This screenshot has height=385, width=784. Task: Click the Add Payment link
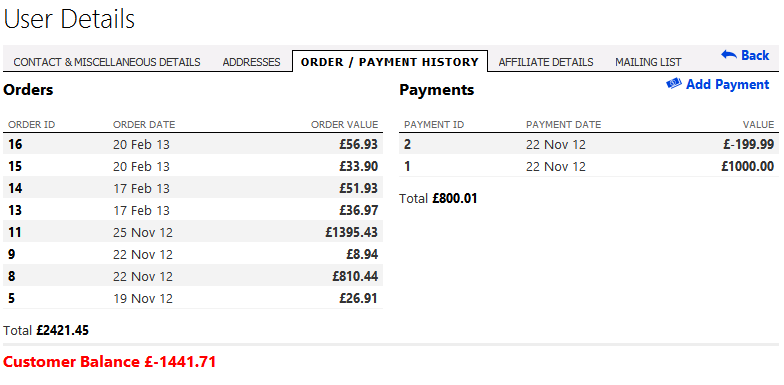pyautogui.click(x=728, y=84)
